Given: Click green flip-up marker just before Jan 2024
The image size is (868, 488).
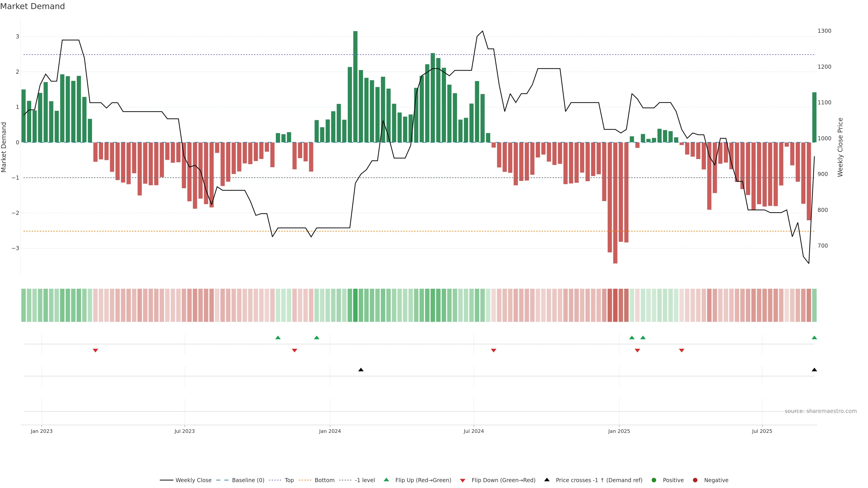Looking at the screenshot, I should tap(317, 338).
